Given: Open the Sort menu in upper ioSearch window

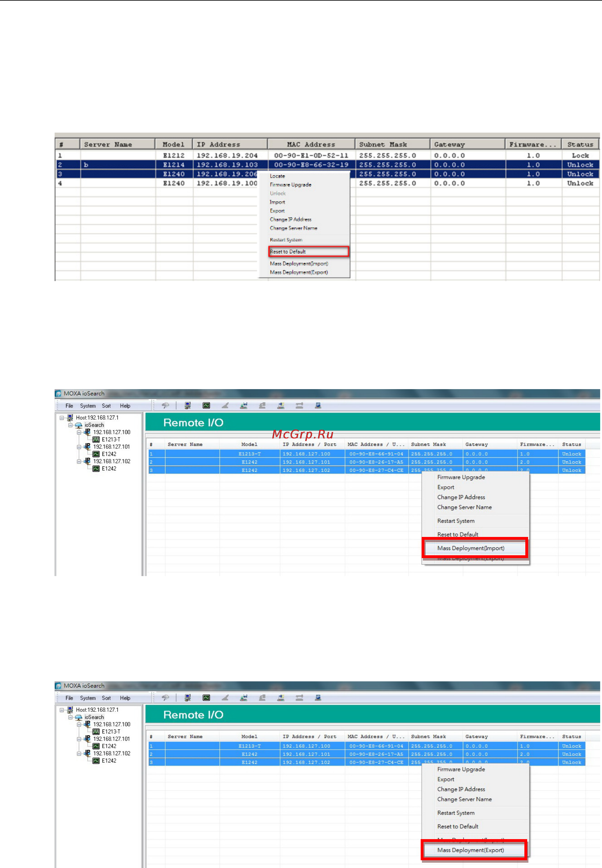Looking at the screenshot, I should point(106,406).
